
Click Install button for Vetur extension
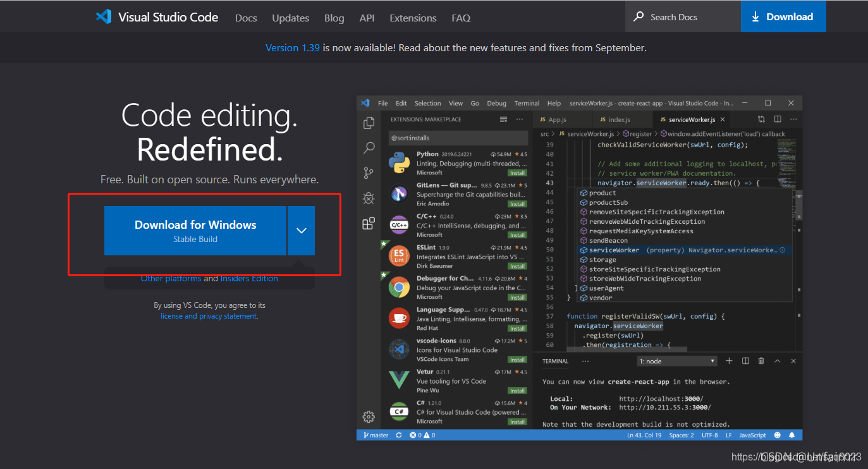(518, 391)
